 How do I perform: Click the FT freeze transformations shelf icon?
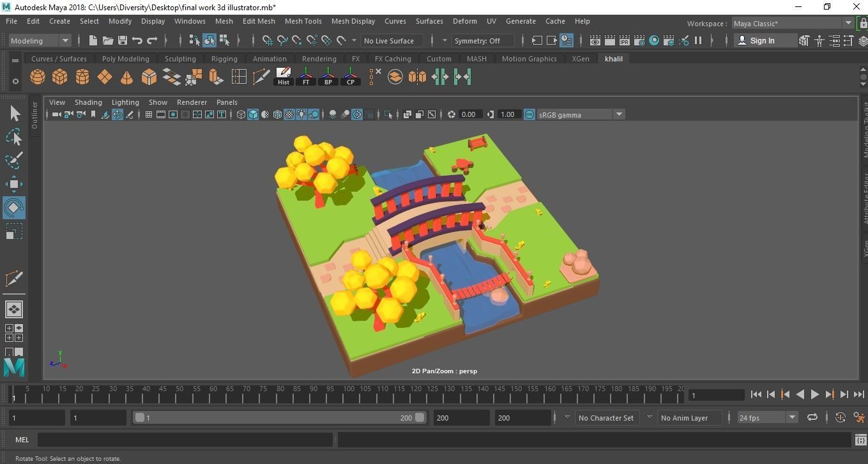(x=306, y=77)
